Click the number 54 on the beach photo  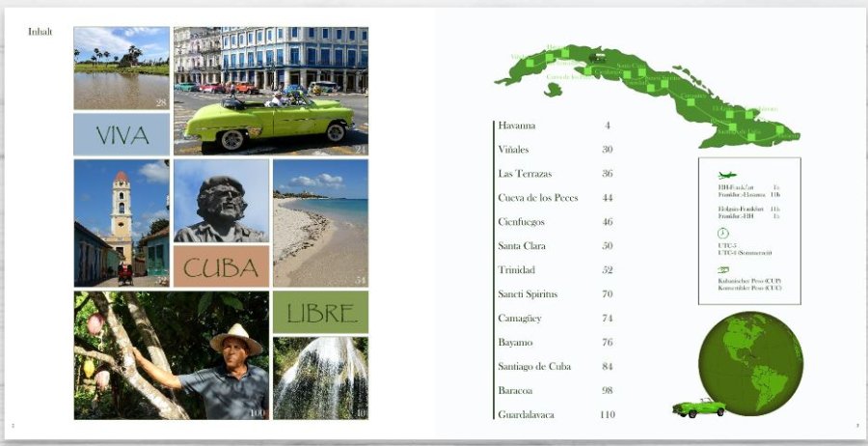[x=361, y=280]
